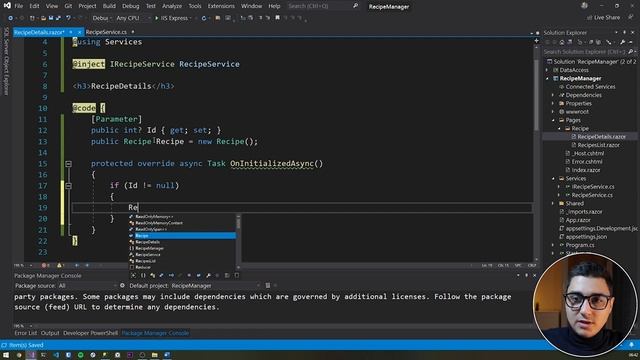Open Spotify from the taskbar
The height and width of the screenshot is (360, 640).
coord(80,355)
